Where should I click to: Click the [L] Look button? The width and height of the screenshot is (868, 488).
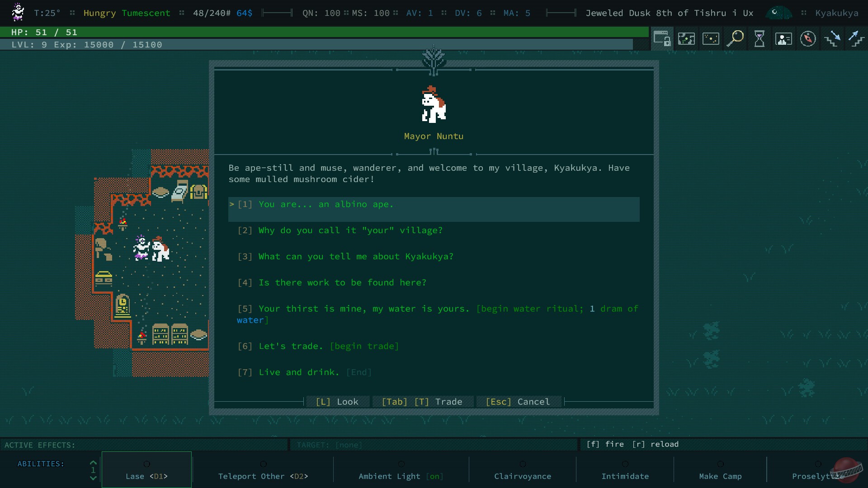click(338, 401)
